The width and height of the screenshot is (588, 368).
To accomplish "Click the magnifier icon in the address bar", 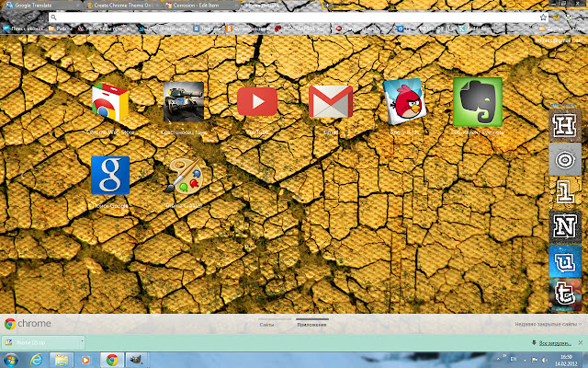I will (53, 17).
